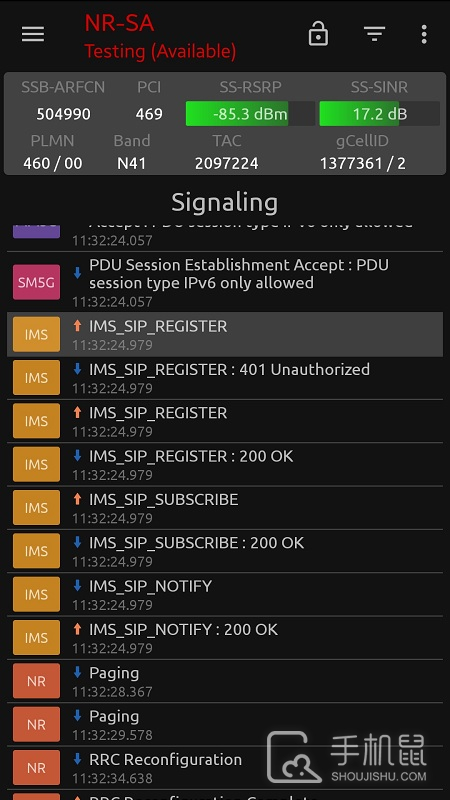This screenshot has height=800, width=450.
Task: Select the IMS_SIP_REGISTER : 401 Unauthorized message
Action: click(225, 378)
